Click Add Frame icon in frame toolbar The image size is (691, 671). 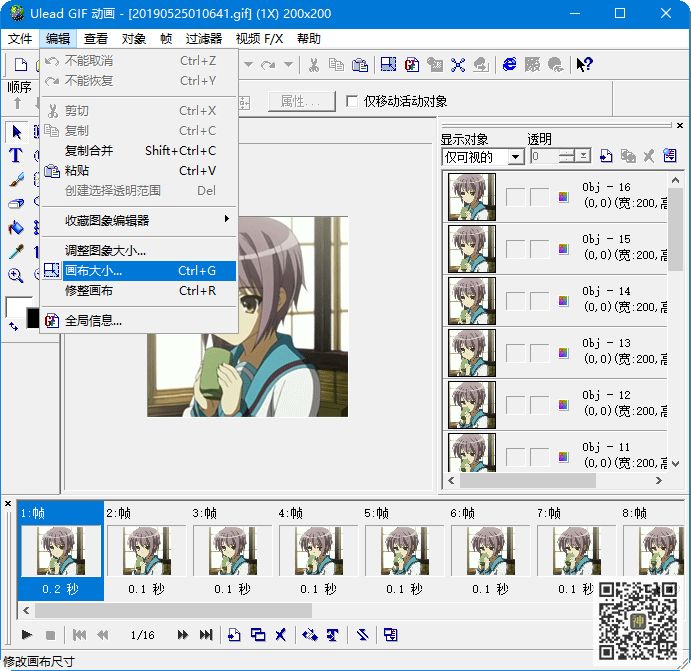point(234,634)
